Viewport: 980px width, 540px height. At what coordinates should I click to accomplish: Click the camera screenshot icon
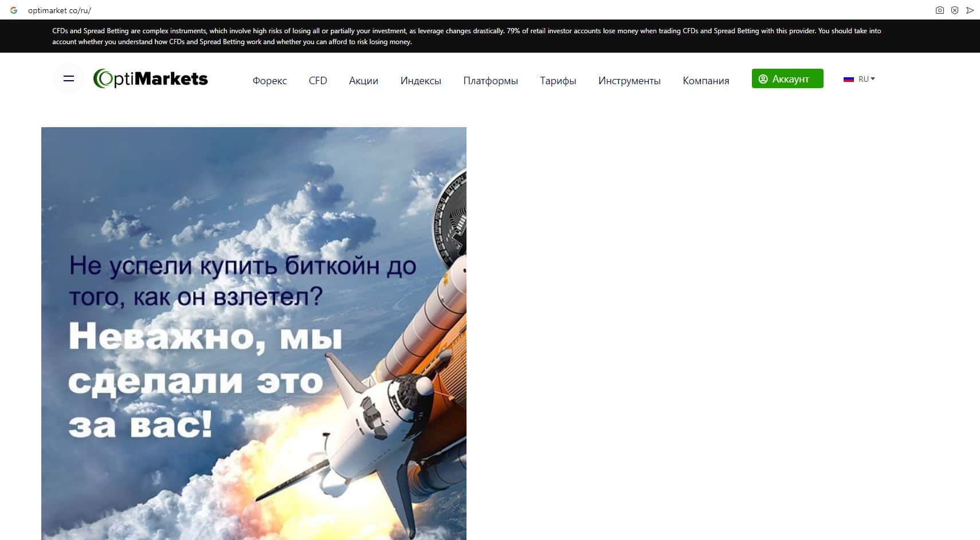click(x=940, y=10)
